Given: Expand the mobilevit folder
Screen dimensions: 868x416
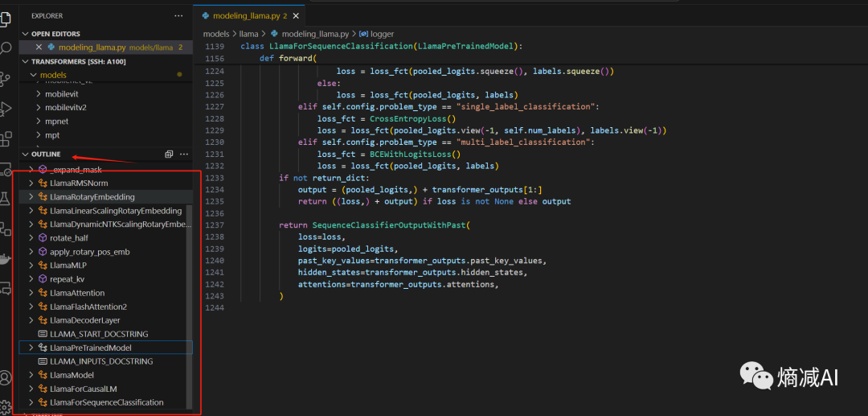Looking at the screenshot, I should point(39,94).
